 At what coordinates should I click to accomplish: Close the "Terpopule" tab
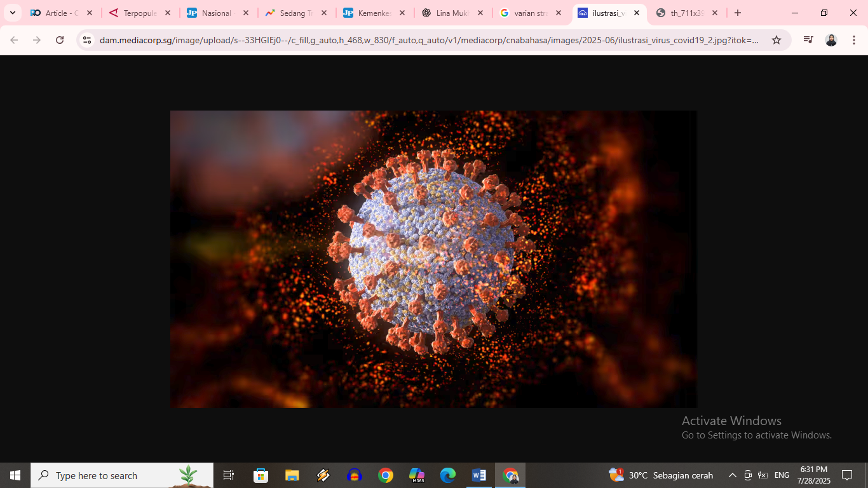click(168, 13)
